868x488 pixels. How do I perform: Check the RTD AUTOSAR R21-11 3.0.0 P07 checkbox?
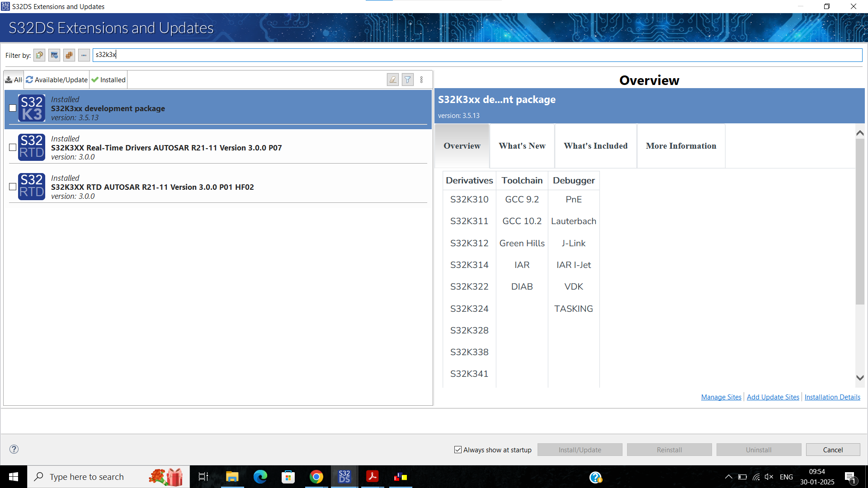[x=13, y=147]
